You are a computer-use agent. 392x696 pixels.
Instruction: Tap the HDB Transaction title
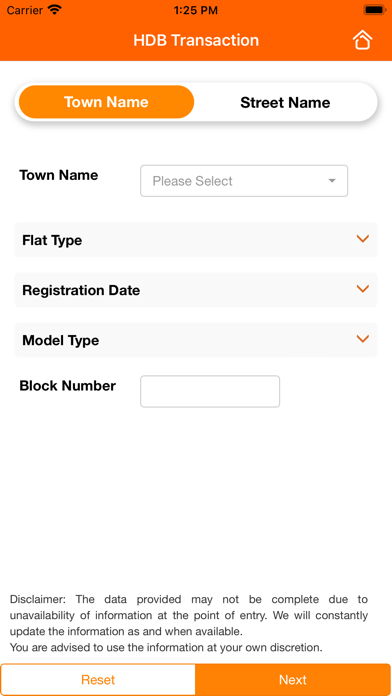point(196,40)
